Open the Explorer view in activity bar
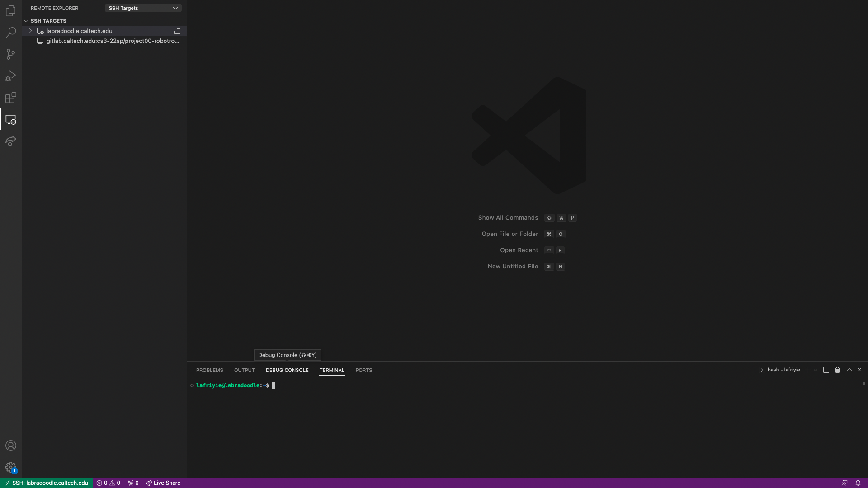The image size is (868, 488). pos(11,11)
